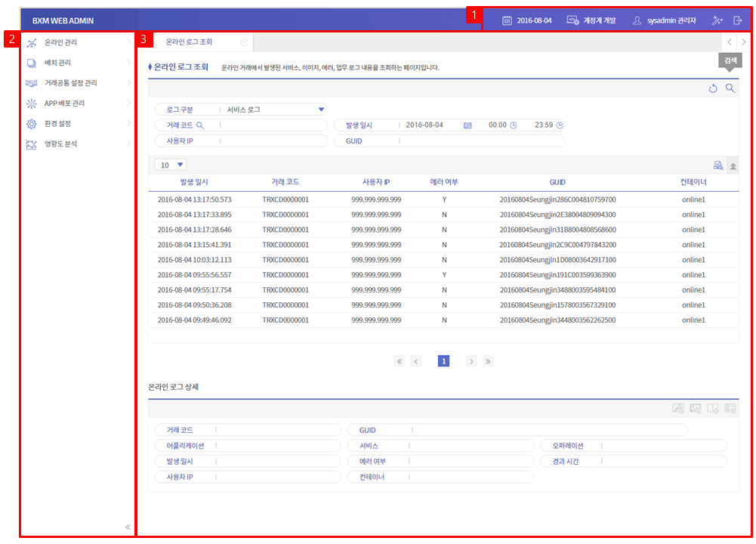Open the 계정계 개발 environment icon
The height and width of the screenshot is (544, 756).
(x=572, y=20)
